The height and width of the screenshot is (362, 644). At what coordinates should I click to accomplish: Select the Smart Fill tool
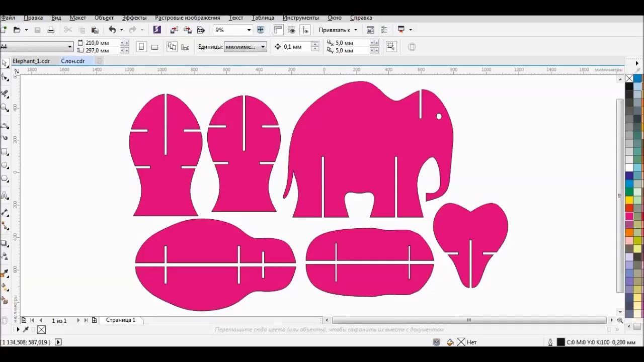(5, 301)
